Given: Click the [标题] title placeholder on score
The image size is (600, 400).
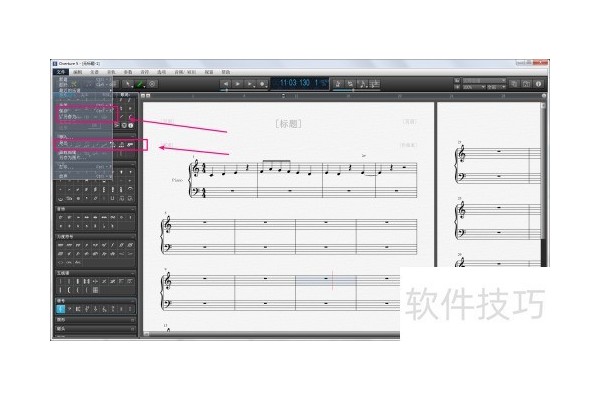Looking at the screenshot, I should [289, 124].
